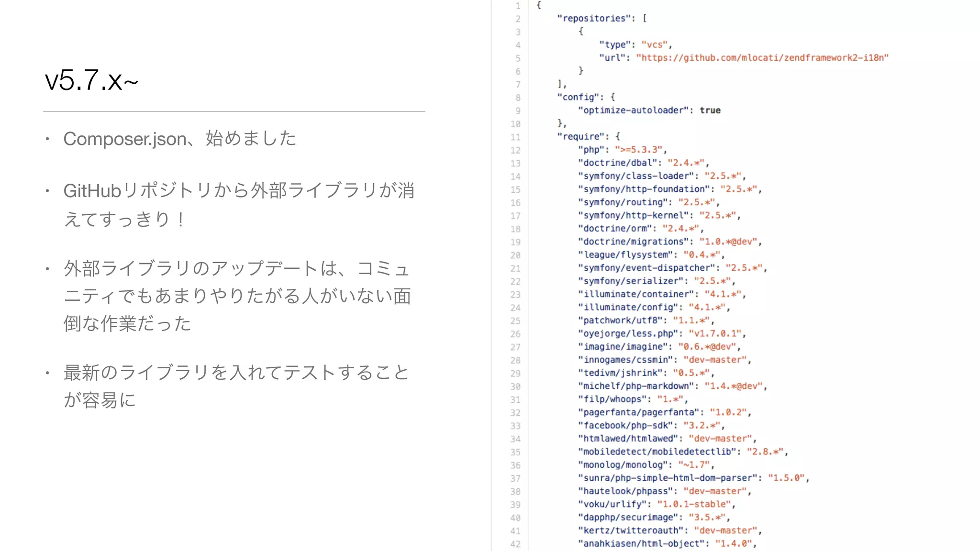Click the "symfony/http-foundation" dependency line
The width and height of the screenshot is (980, 551).
click(x=670, y=189)
